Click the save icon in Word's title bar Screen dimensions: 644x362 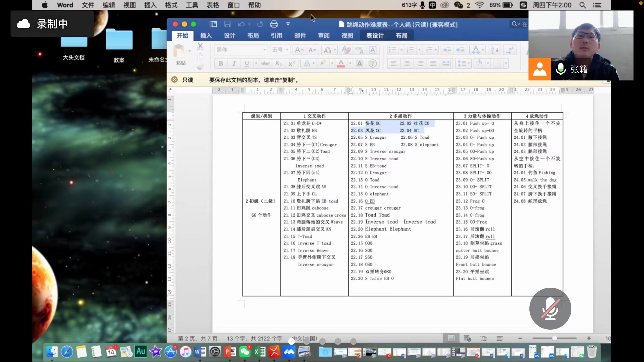click(x=227, y=24)
